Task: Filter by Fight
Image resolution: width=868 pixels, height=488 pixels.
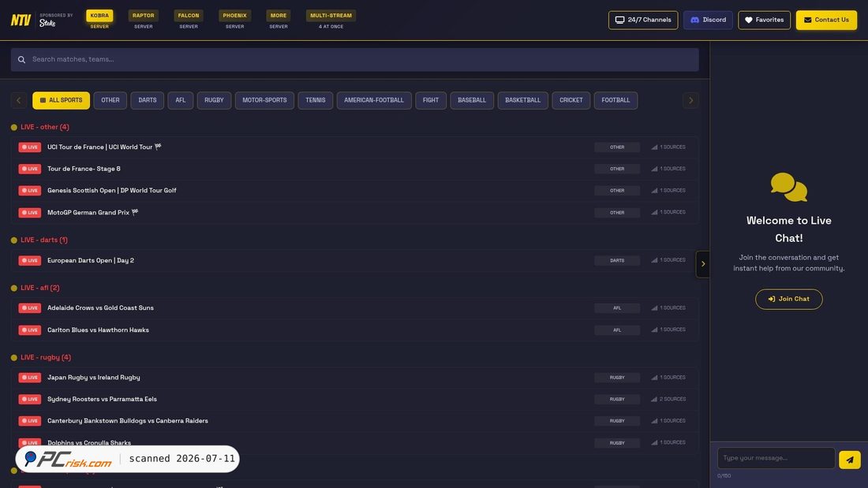Action: (x=431, y=100)
